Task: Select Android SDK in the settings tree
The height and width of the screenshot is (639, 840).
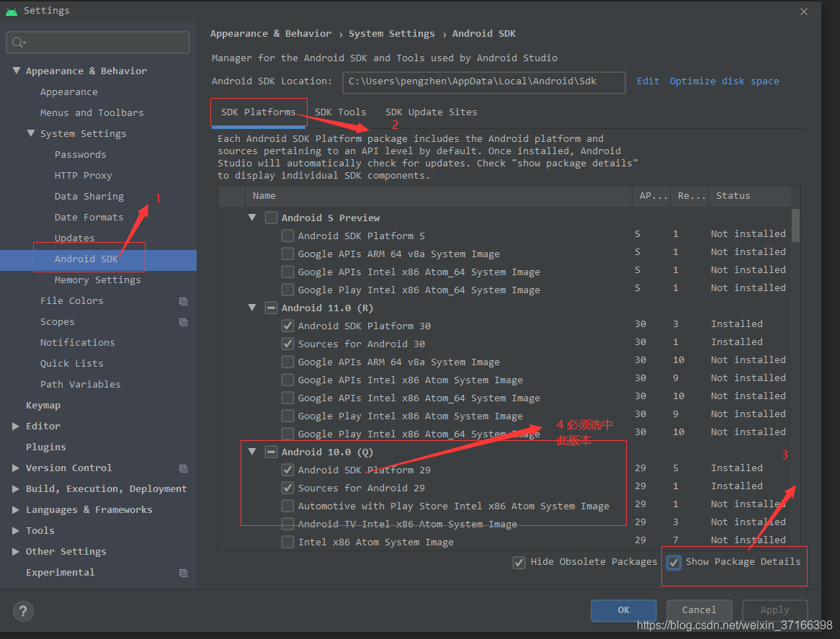Action: (86, 259)
